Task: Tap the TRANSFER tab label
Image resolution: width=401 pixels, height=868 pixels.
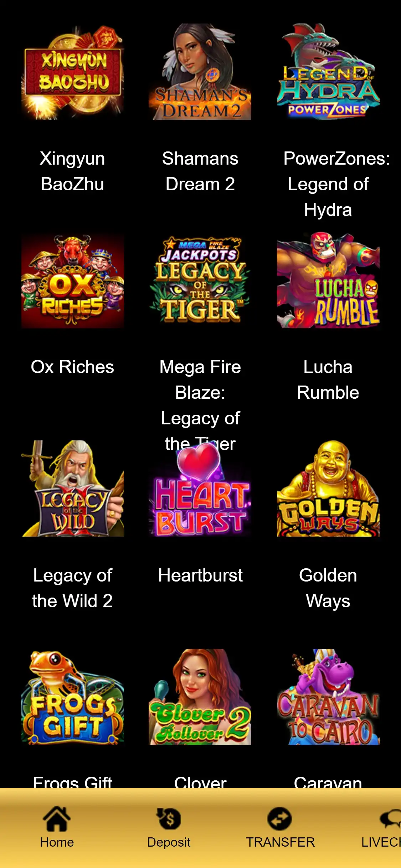Action: 281,842
